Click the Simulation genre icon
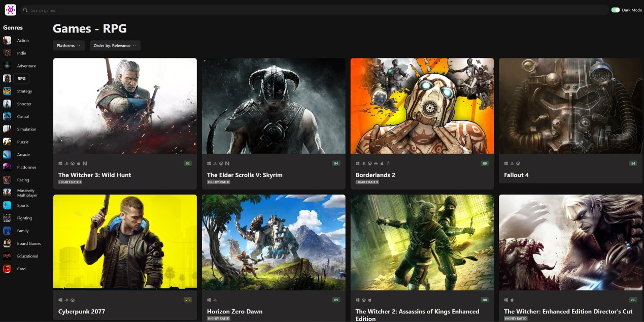The height and width of the screenshot is (322, 644). (7, 129)
